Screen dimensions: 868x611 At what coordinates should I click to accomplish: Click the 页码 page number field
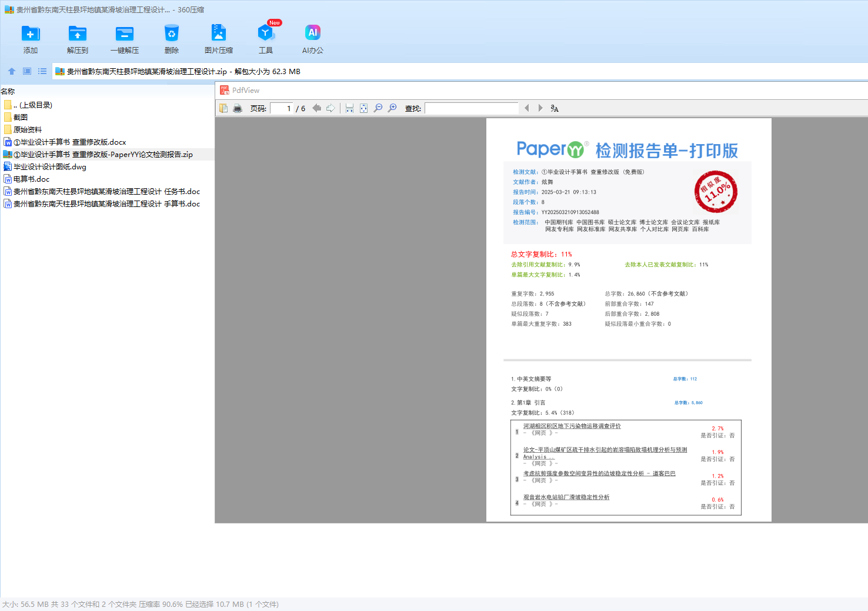point(282,108)
